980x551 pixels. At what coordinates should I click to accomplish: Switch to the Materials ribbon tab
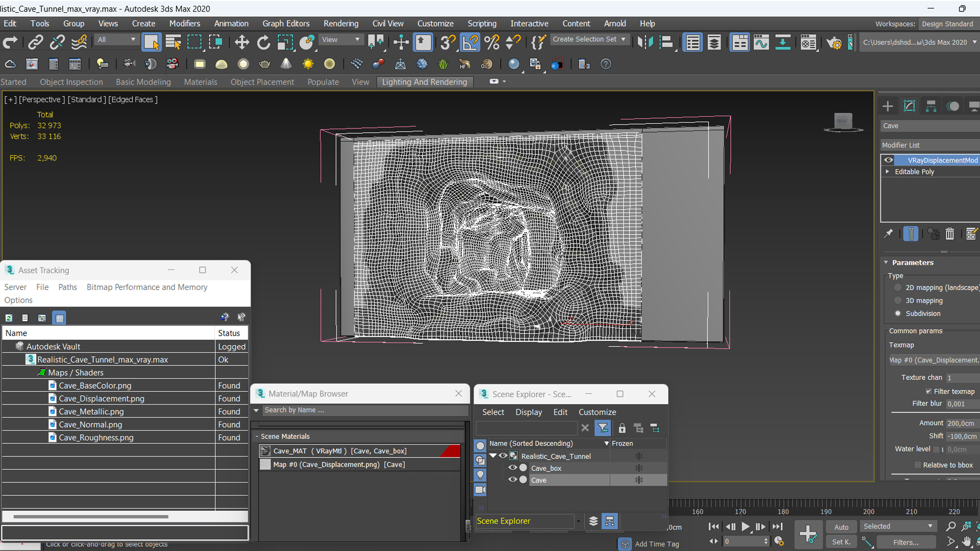pos(200,82)
